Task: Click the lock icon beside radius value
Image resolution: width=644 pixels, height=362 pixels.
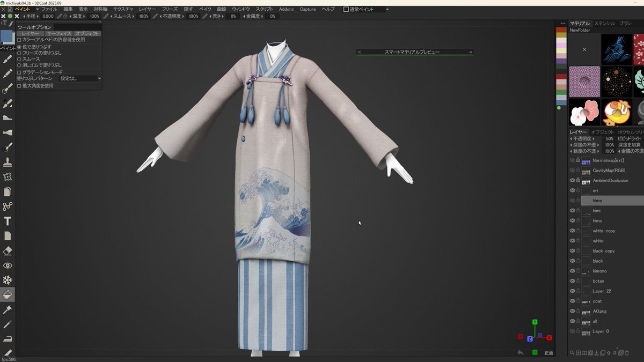Action: pyautogui.click(x=65, y=17)
